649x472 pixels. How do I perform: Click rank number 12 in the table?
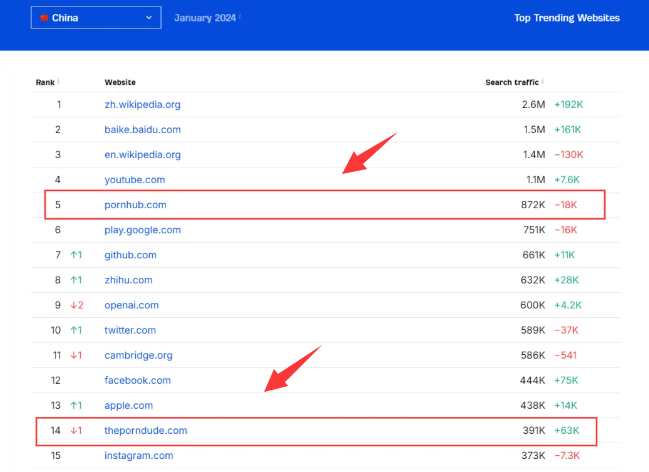click(56, 380)
